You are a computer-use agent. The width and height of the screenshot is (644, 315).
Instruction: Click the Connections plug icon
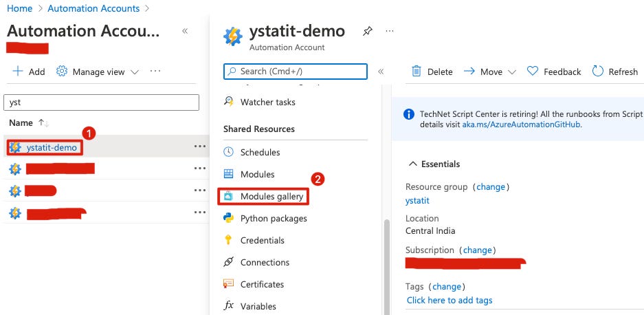pyautogui.click(x=228, y=262)
